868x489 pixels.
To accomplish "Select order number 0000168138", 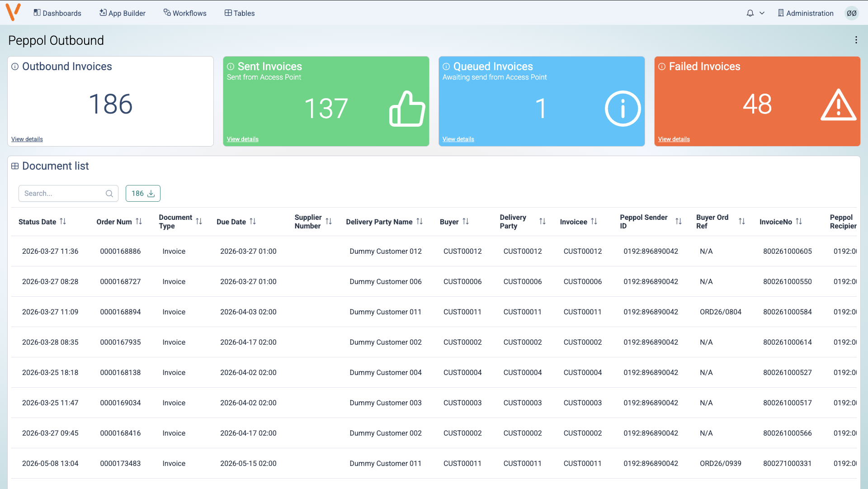I will tap(120, 373).
